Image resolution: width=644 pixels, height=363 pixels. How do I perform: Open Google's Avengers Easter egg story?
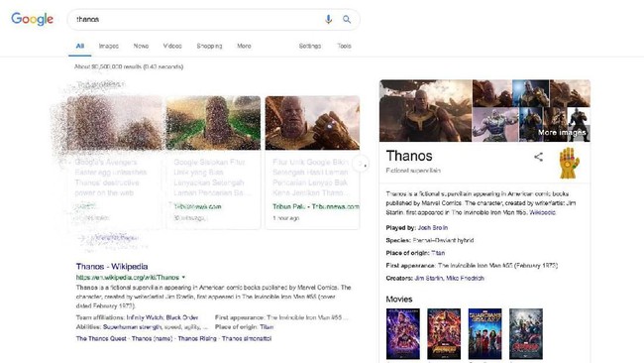(111, 178)
